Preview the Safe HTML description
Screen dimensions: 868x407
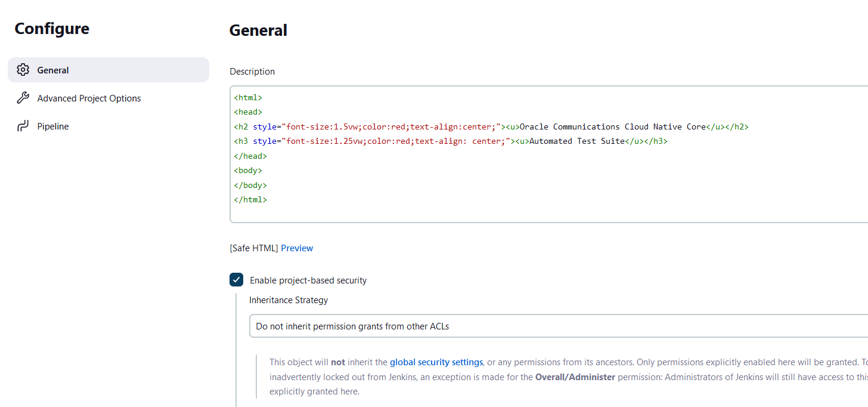297,248
